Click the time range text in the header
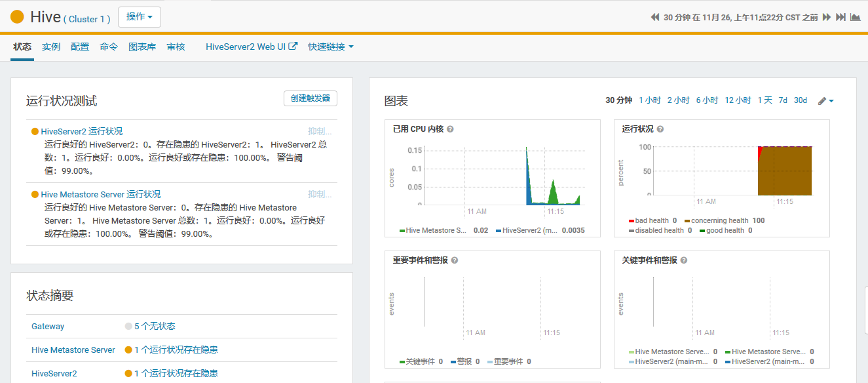868x383 pixels. tap(741, 18)
